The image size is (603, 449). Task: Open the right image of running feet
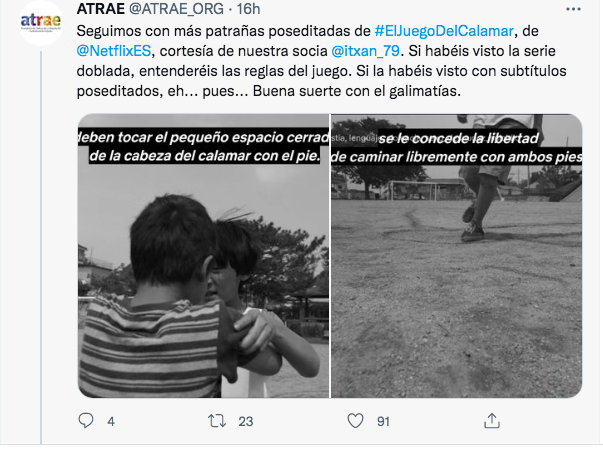pyautogui.click(x=456, y=256)
